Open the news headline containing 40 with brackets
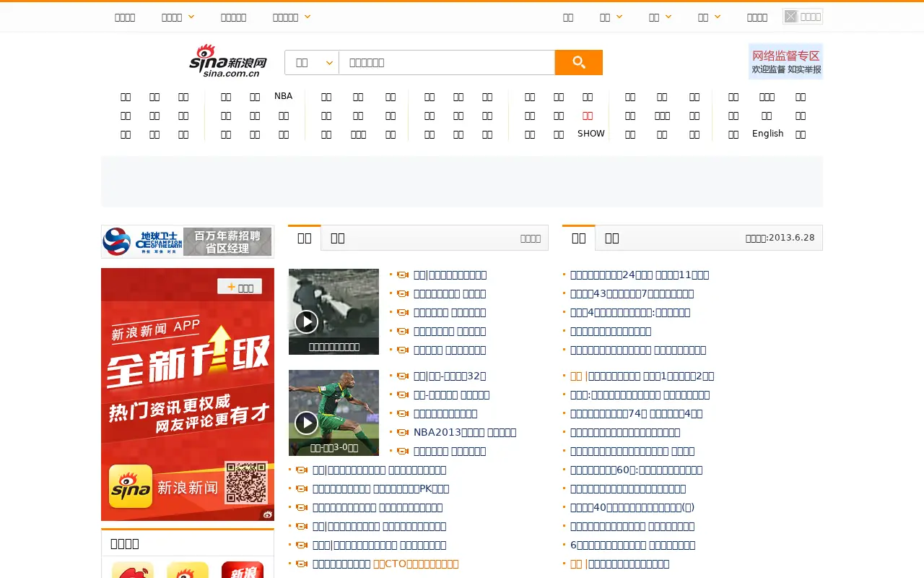The image size is (924, 578). click(x=632, y=508)
